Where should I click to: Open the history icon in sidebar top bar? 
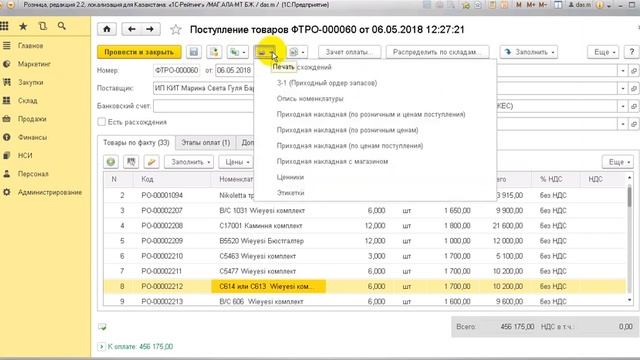point(42,26)
